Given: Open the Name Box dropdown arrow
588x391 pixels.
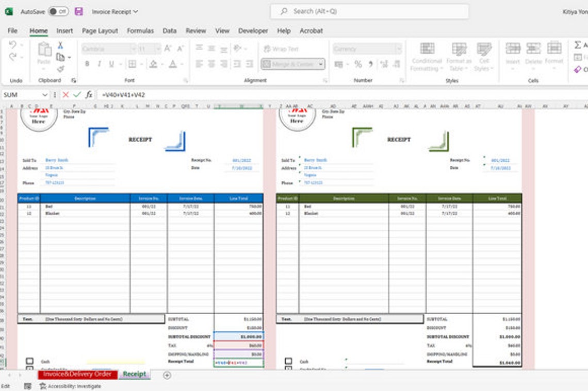Looking at the screenshot, I should (45, 95).
